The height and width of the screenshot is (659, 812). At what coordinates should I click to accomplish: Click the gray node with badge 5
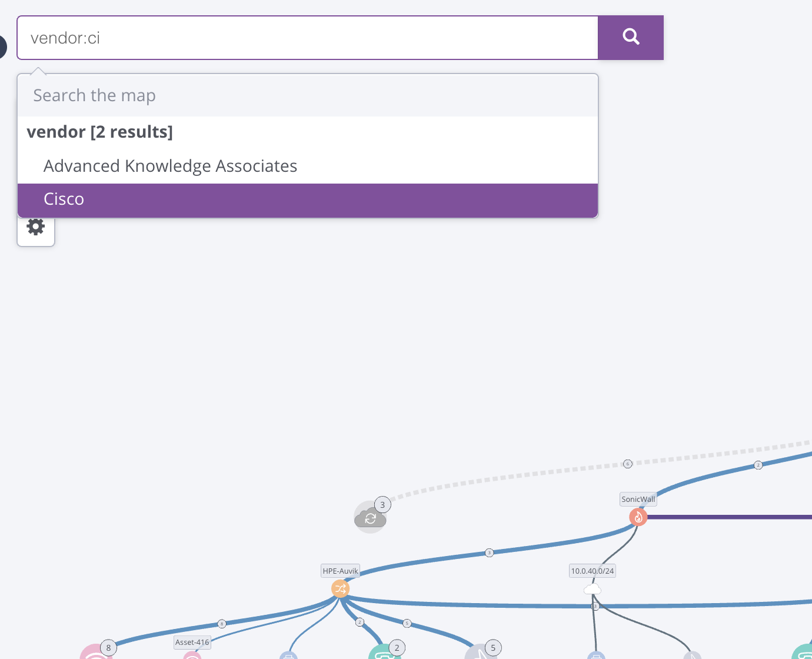[x=481, y=652]
